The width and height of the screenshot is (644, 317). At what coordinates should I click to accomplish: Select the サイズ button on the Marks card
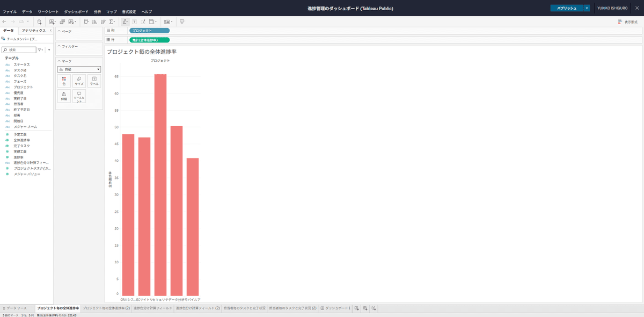tap(79, 81)
